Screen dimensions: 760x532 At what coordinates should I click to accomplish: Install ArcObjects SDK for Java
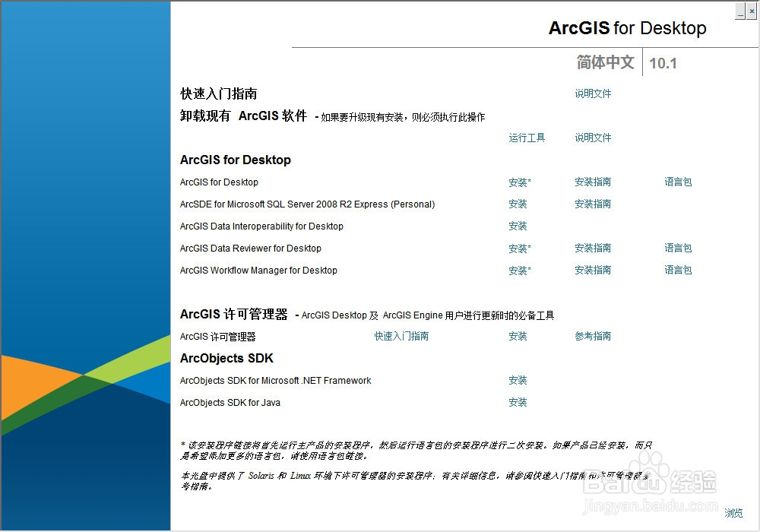pyautogui.click(x=518, y=402)
